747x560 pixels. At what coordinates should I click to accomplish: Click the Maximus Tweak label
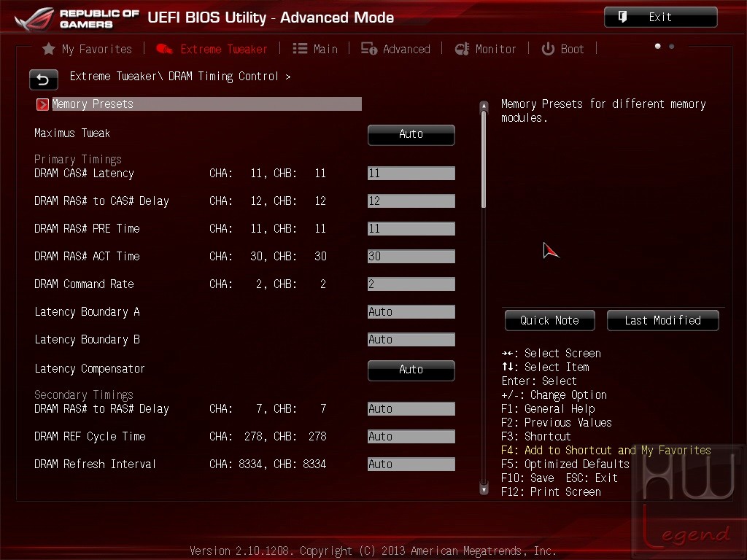[x=72, y=133]
